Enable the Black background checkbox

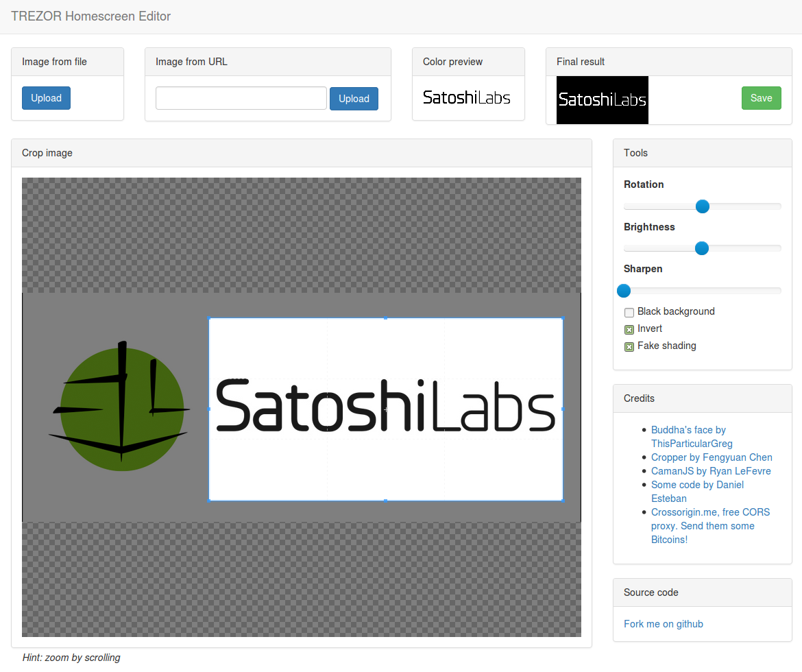[x=629, y=312]
